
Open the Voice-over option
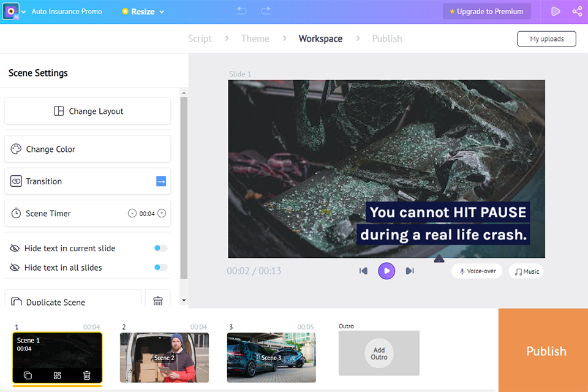click(x=477, y=271)
